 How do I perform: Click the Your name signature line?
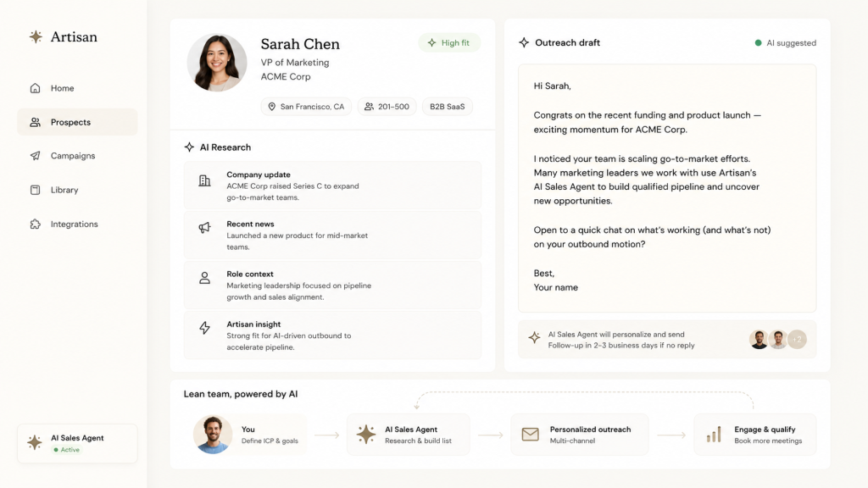pos(556,287)
